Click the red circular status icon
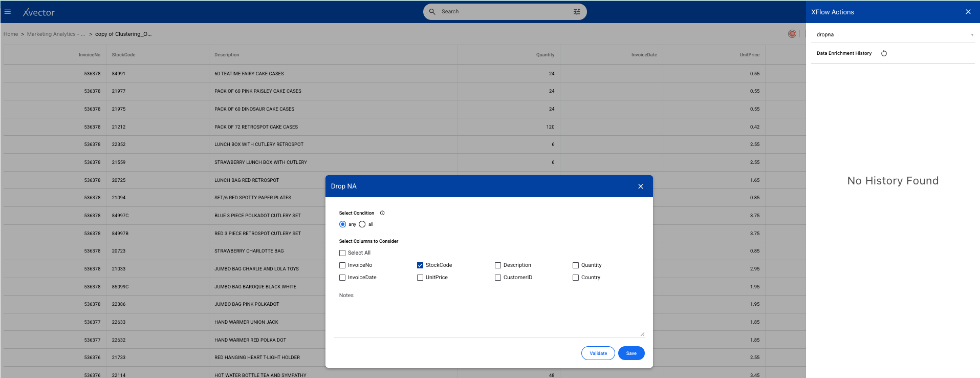 pyautogui.click(x=792, y=34)
